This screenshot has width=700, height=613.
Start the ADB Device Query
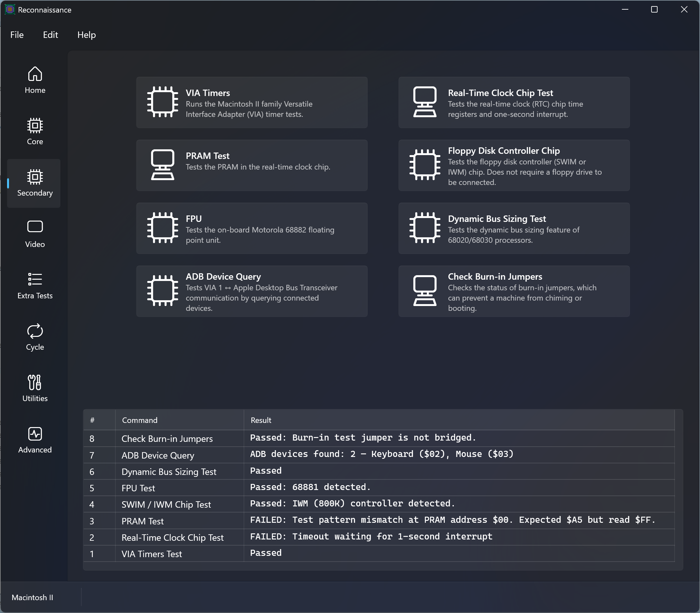click(x=252, y=291)
